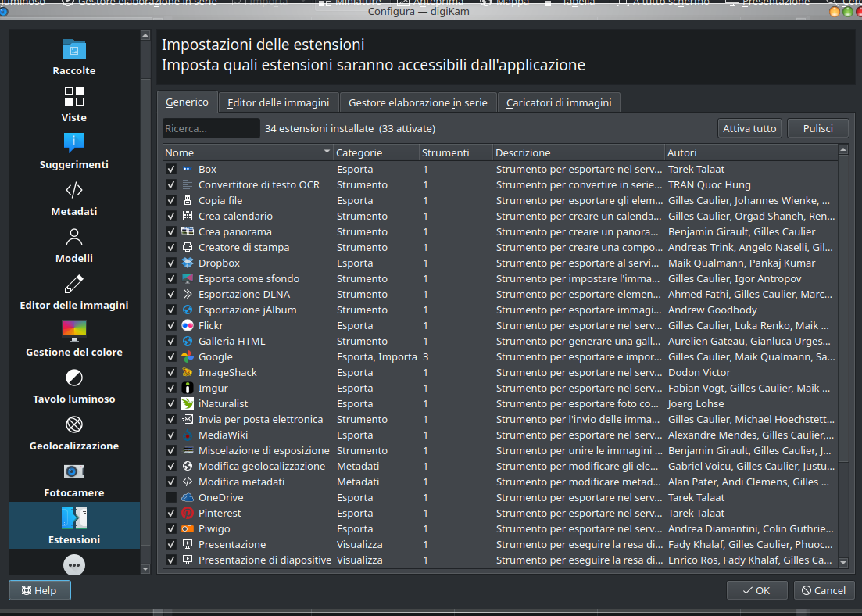Open the Metadati settings page
Viewport: 862px width, 616px height.
[x=74, y=198]
